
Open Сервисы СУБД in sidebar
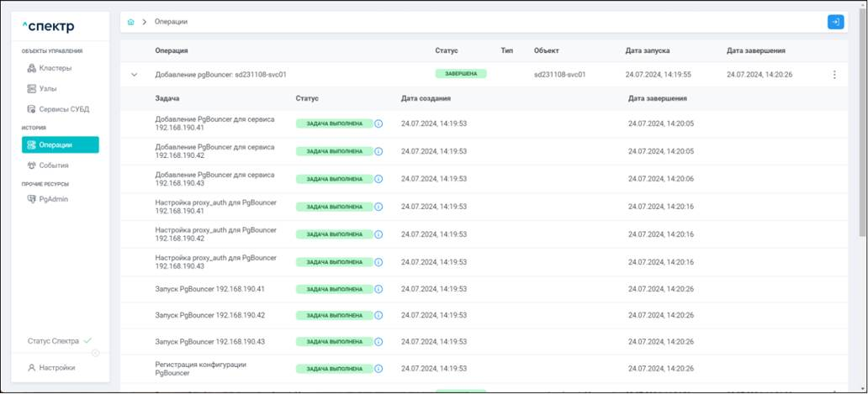click(63, 109)
